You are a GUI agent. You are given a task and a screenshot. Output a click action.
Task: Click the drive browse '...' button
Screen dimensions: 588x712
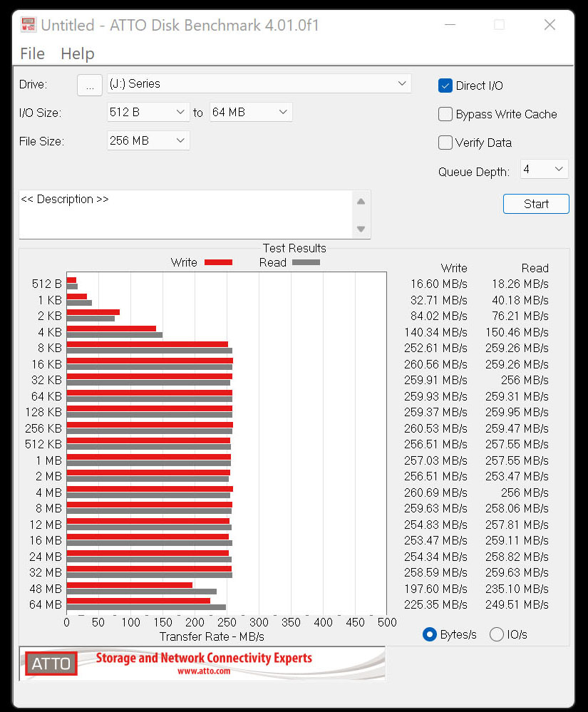[x=90, y=85]
